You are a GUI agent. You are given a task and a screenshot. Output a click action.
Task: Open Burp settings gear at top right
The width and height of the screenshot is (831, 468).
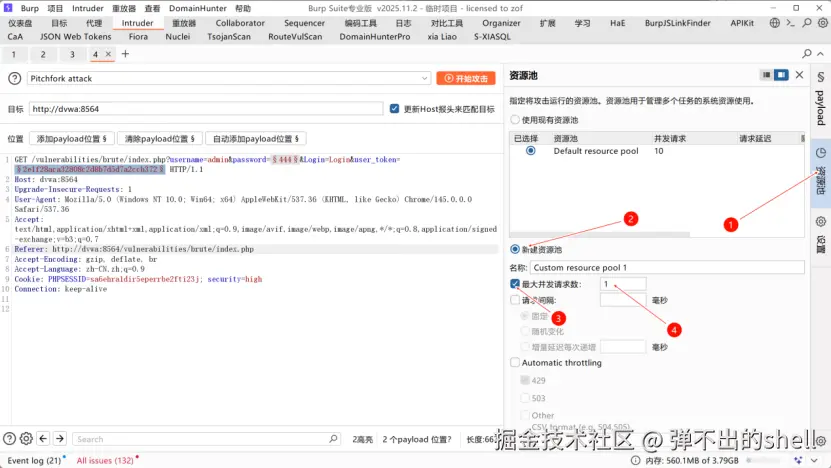(x=823, y=23)
